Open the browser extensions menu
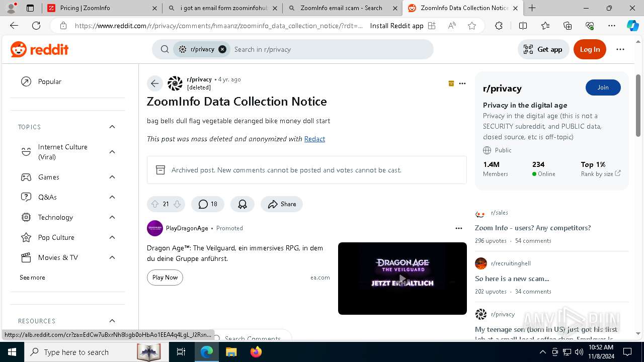Screen dimensions: 644x362 pyautogui.click(x=499, y=26)
